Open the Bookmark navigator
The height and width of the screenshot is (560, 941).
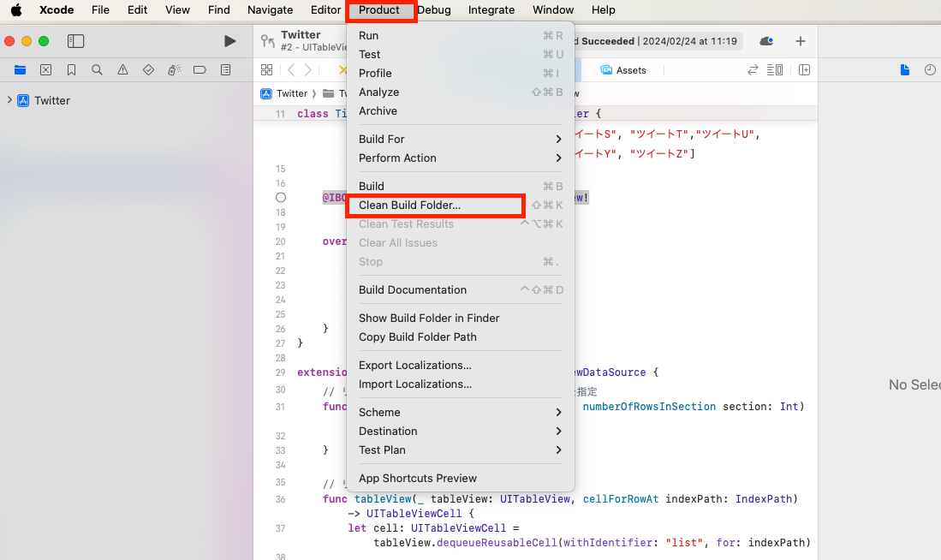[x=71, y=69]
